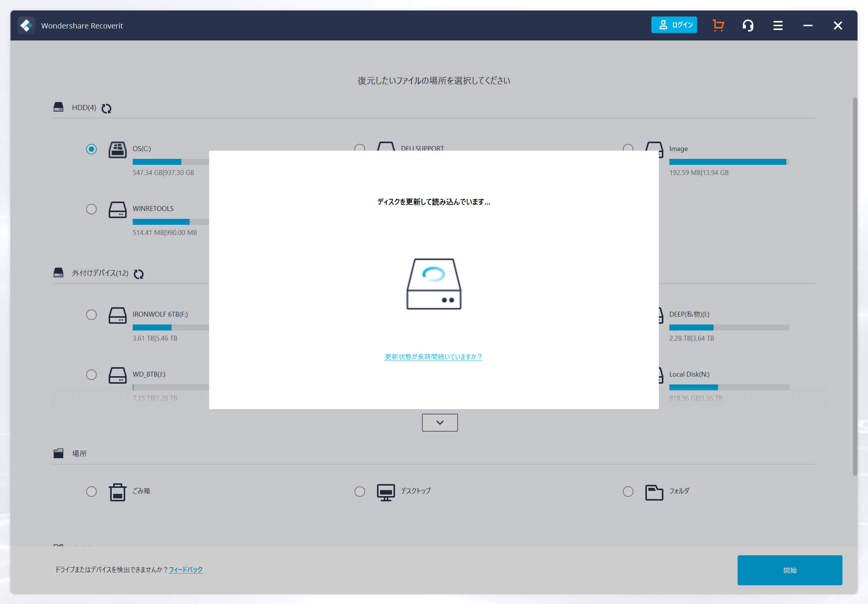Click the フォルダ folder icon
This screenshot has height=604, width=868.
654,492
